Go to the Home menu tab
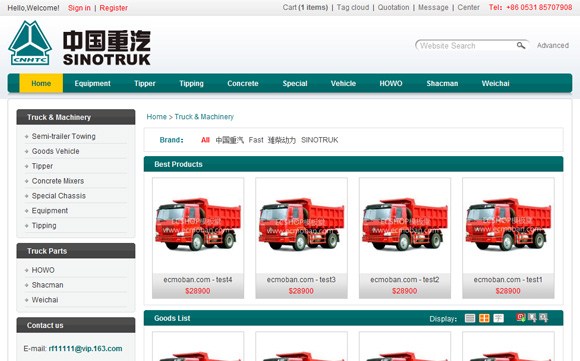The height and width of the screenshot is (361, 580). [41, 83]
